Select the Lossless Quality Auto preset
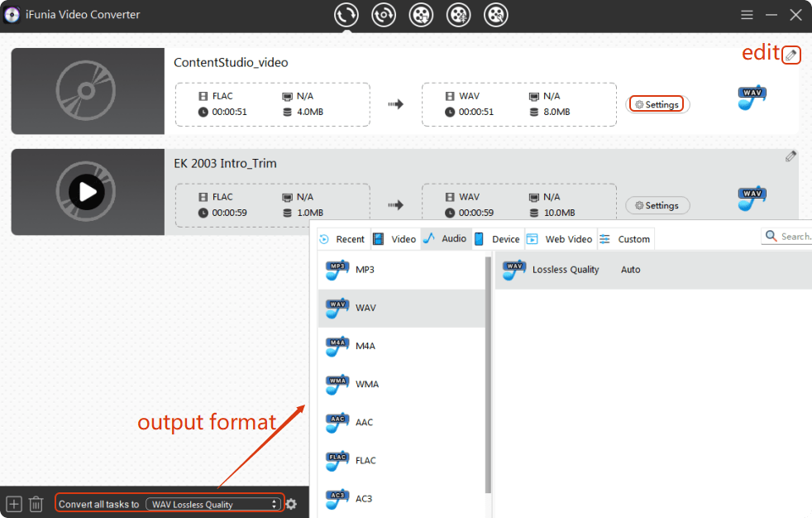 pyautogui.click(x=585, y=270)
